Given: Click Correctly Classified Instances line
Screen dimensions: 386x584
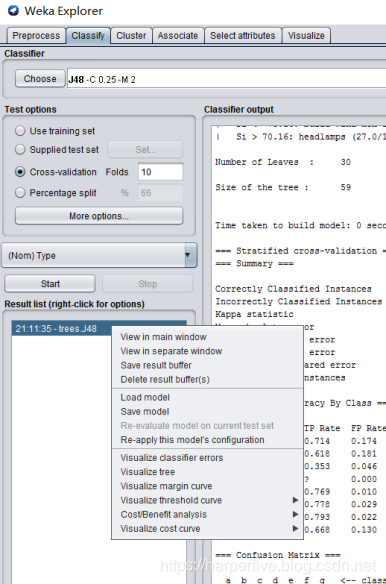Looking at the screenshot, I should tap(293, 289).
